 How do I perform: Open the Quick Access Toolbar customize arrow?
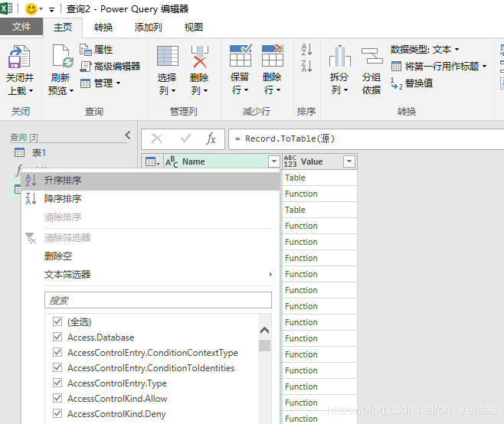(x=51, y=10)
